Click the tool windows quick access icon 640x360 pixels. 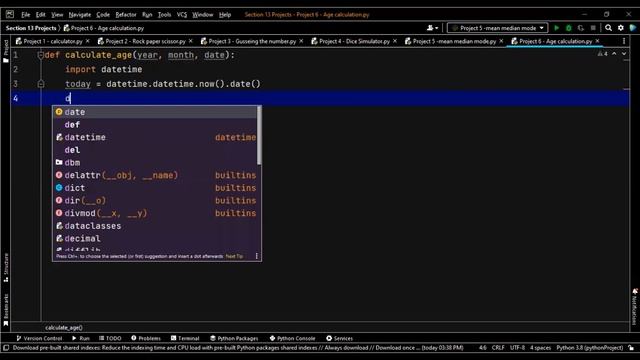(x=6, y=348)
